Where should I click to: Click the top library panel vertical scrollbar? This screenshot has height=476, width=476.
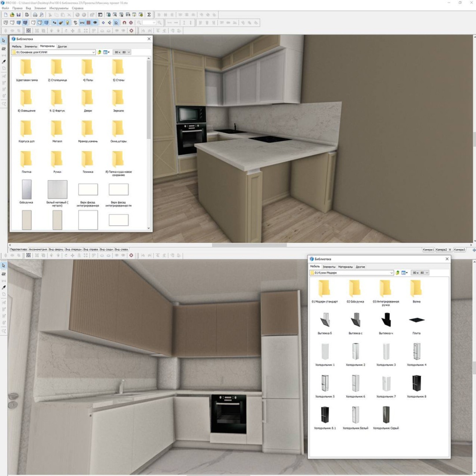pyautogui.click(x=149, y=144)
